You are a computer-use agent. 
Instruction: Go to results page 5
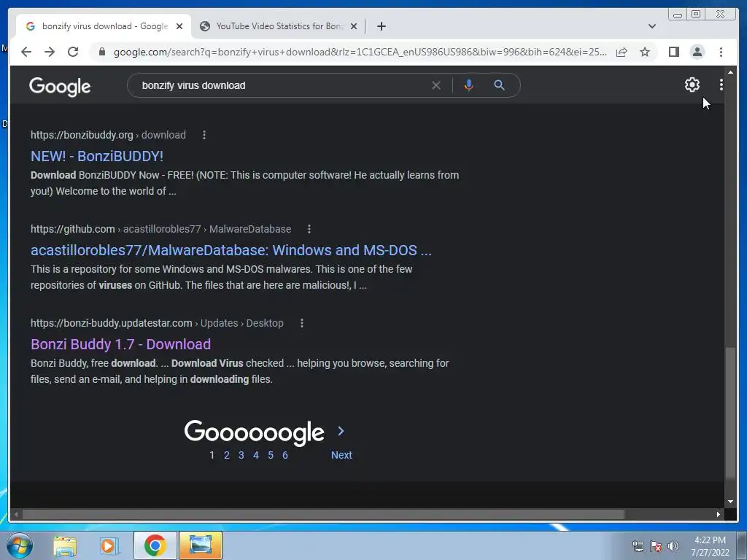click(271, 455)
